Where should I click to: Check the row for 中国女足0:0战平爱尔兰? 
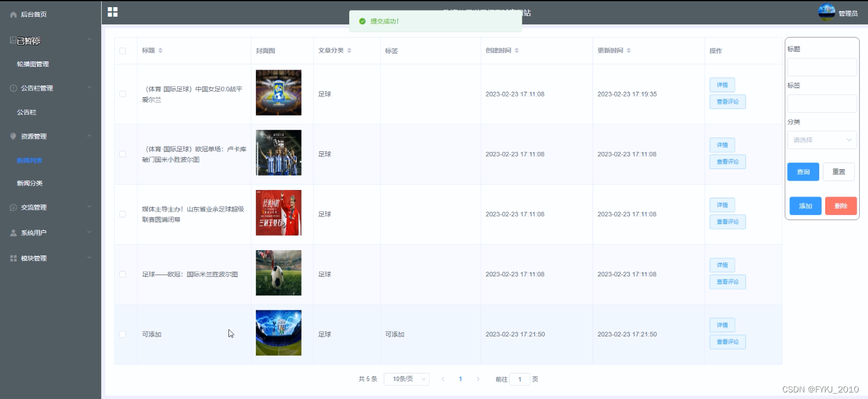tap(123, 94)
